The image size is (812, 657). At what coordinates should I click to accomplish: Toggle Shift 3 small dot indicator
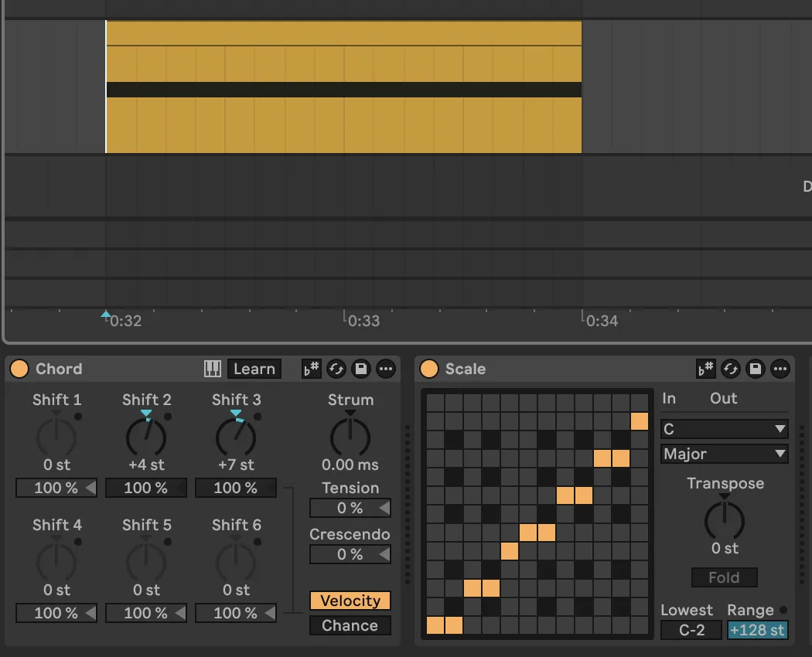coord(258,417)
